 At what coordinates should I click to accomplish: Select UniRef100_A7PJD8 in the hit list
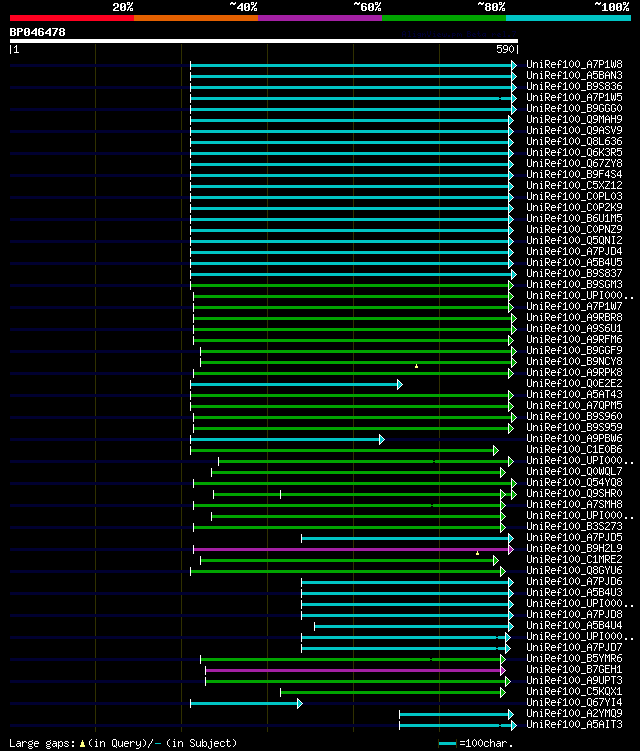[x=574, y=615]
